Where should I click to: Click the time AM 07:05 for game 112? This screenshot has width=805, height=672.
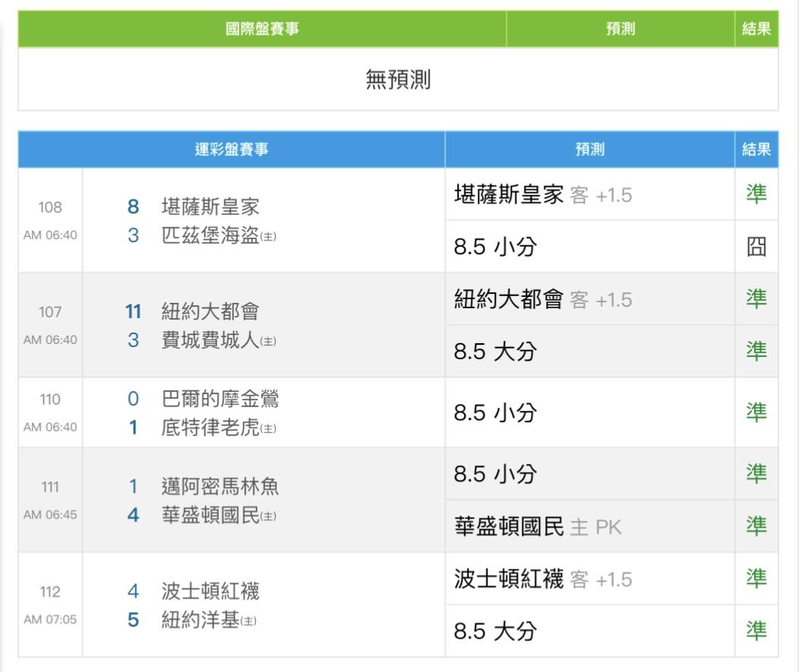[50, 620]
